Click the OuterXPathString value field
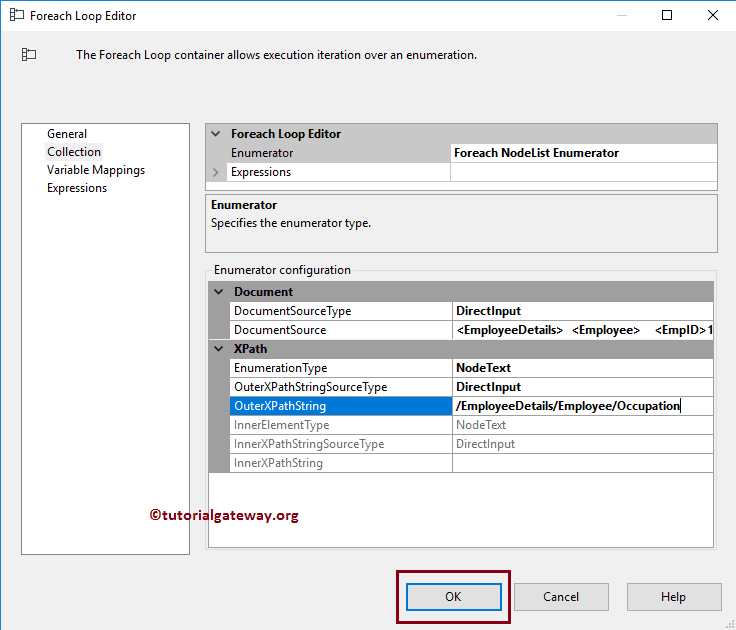The height and width of the screenshot is (630, 736). (x=583, y=406)
